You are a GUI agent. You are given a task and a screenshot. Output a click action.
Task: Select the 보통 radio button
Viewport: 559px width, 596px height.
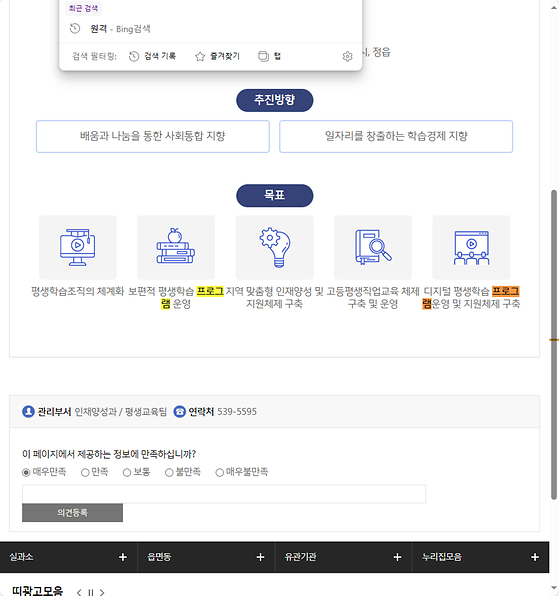127,472
